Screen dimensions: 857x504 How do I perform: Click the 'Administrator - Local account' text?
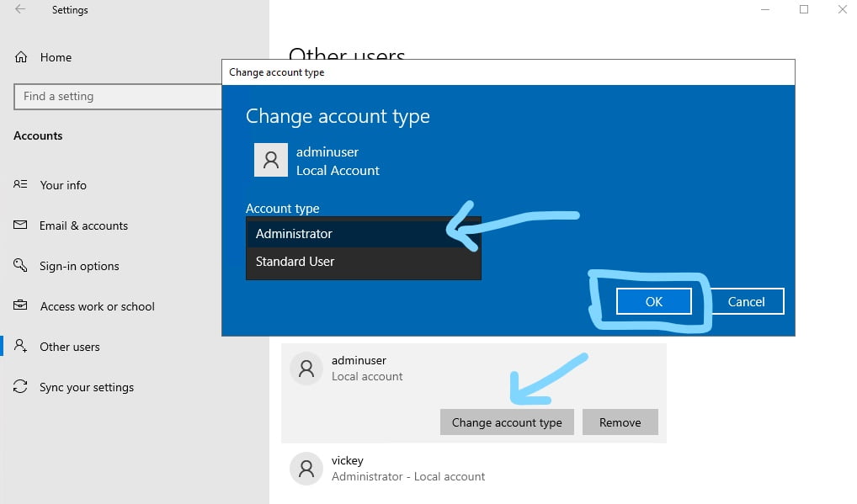coord(407,476)
